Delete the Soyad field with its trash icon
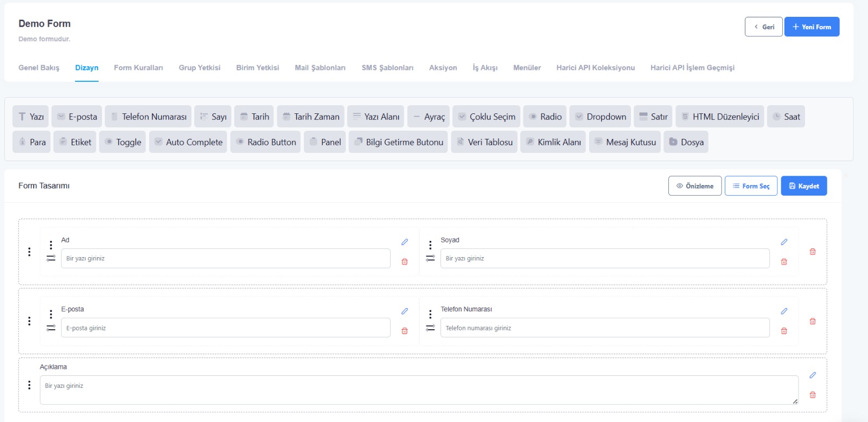This screenshot has width=868, height=422. [x=783, y=261]
